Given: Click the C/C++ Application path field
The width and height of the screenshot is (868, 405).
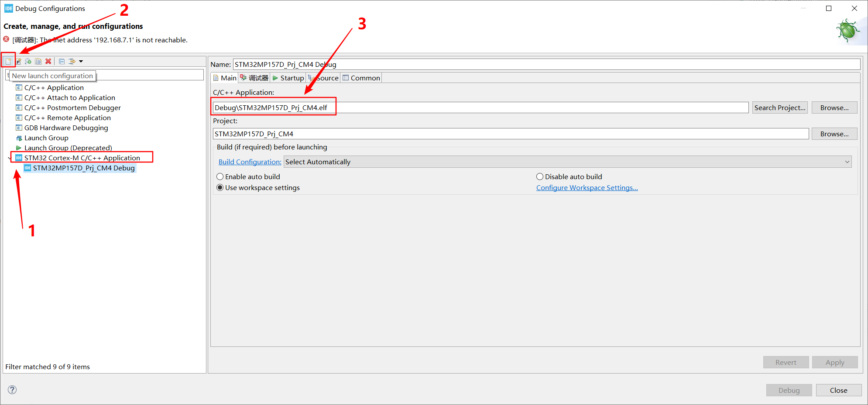Looking at the screenshot, I should [x=480, y=107].
